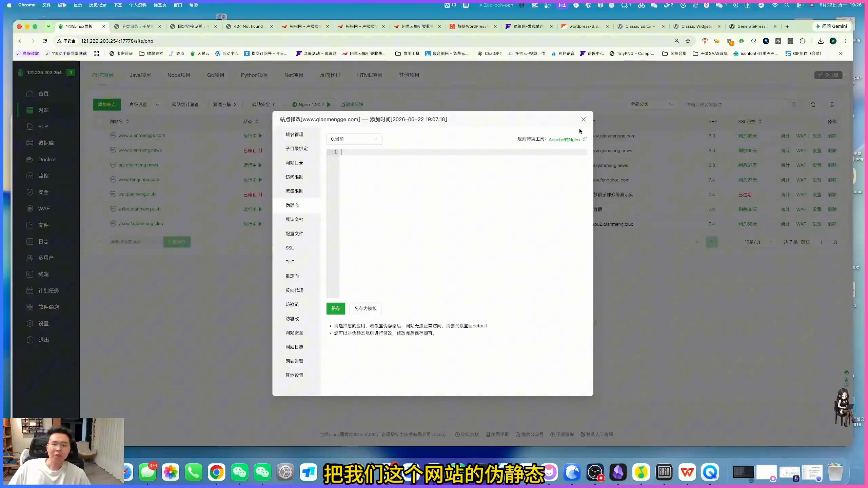Open 网站告警 in dialog menu
The height and width of the screenshot is (488, 868).
(x=294, y=361)
